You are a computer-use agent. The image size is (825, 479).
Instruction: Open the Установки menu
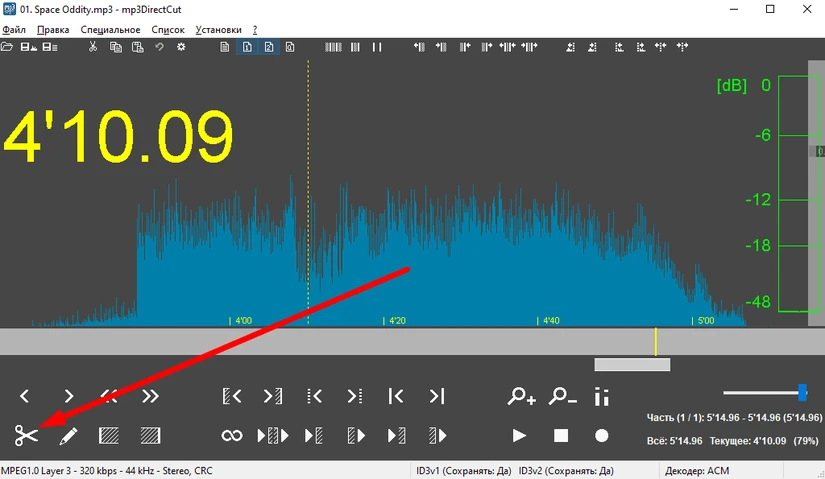pyautogui.click(x=218, y=30)
